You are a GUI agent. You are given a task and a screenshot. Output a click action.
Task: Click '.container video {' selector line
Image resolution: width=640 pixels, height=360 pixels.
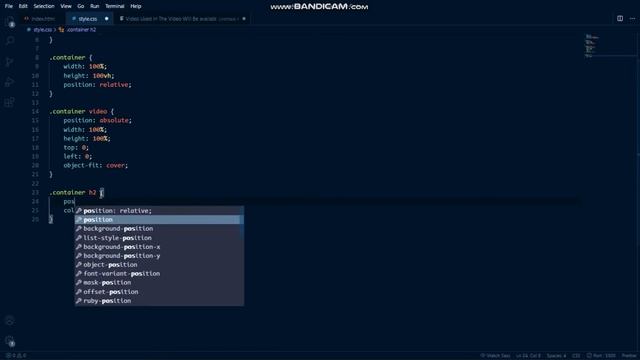[x=82, y=111]
